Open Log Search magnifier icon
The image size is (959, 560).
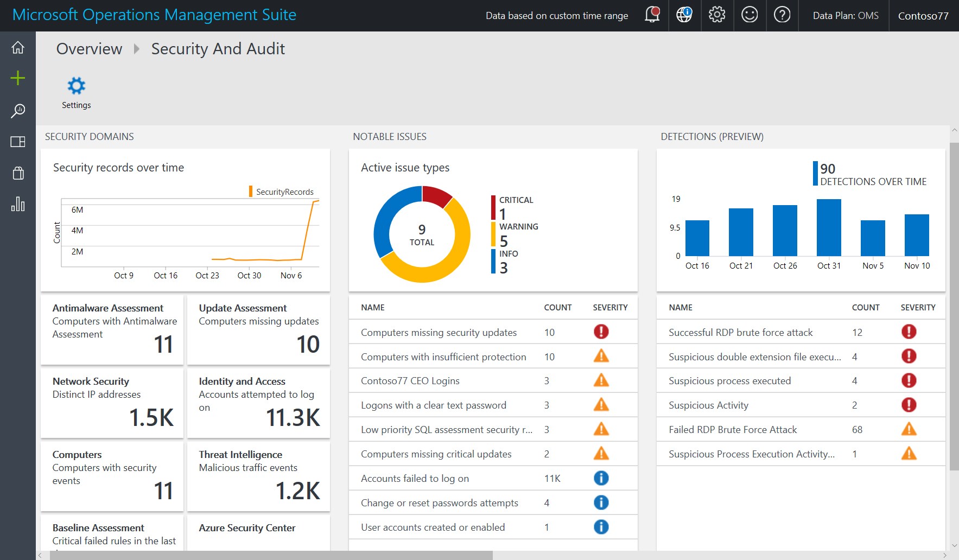click(x=18, y=111)
